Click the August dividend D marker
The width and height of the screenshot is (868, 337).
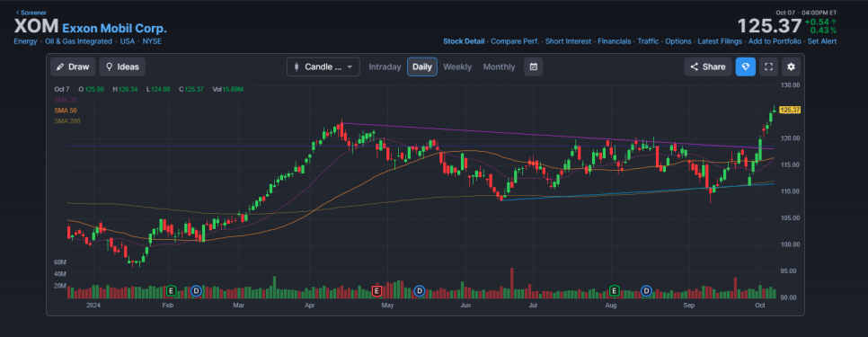click(646, 290)
